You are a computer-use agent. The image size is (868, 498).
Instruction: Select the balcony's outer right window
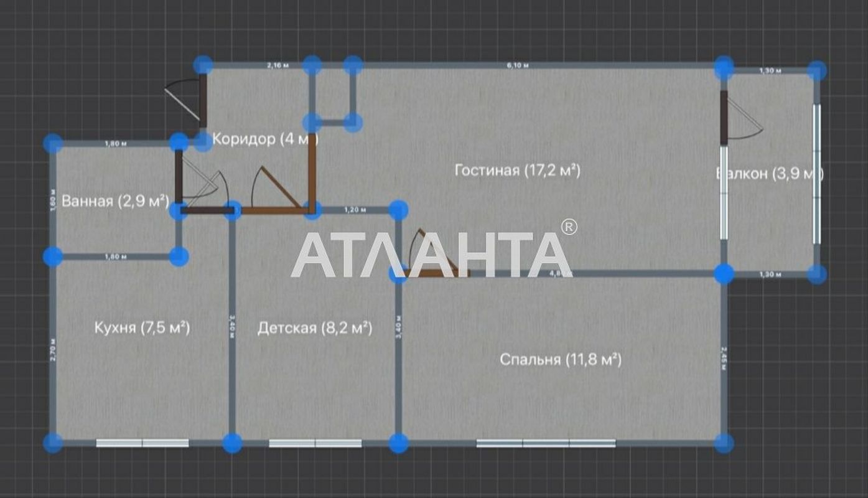click(x=817, y=174)
